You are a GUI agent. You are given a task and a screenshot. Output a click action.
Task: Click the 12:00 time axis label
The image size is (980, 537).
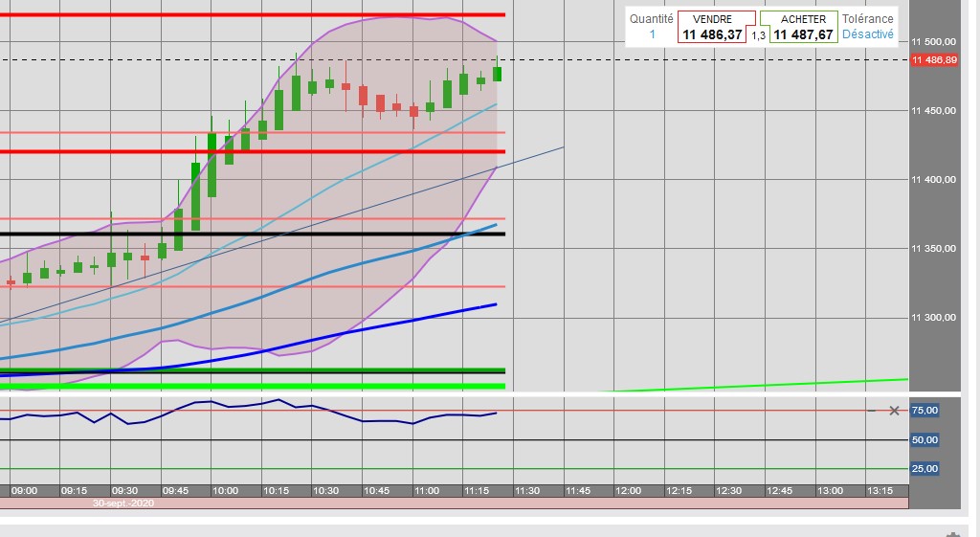tap(628, 491)
